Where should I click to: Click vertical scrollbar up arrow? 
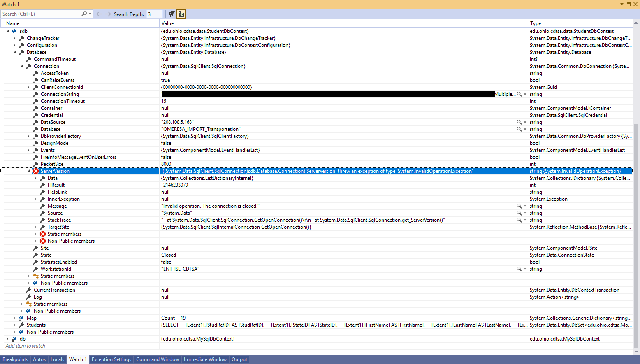pyautogui.click(x=636, y=22)
